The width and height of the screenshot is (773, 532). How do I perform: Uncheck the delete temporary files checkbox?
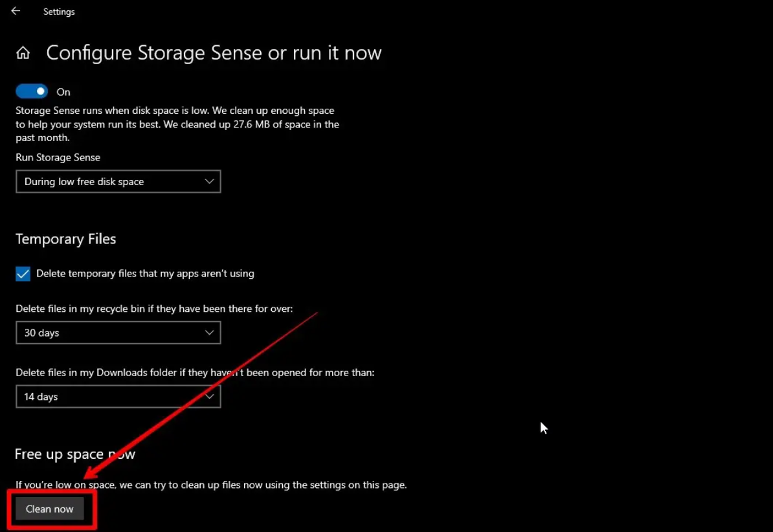coord(23,274)
